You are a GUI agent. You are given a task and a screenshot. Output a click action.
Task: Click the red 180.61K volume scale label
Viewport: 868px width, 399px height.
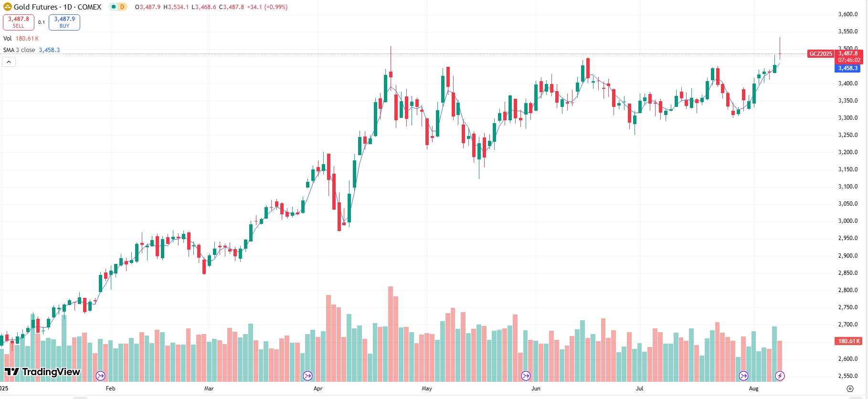click(849, 341)
